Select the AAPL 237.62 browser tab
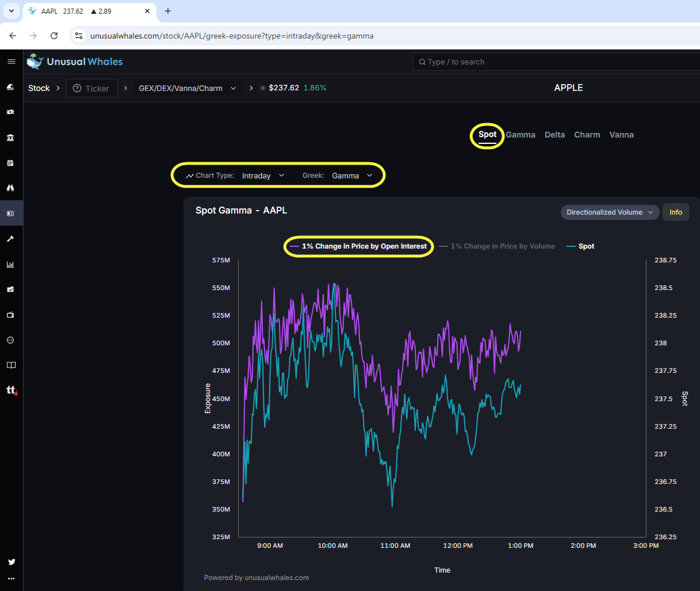700x591 pixels. click(89, 11)
